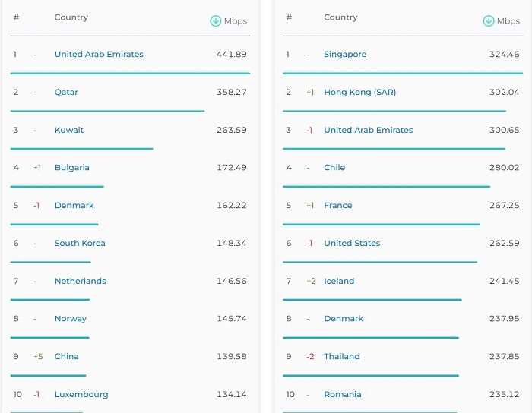Open France's ranking entry
The height and width of the screenshot is (413, 532).
(x=338, y=206)
